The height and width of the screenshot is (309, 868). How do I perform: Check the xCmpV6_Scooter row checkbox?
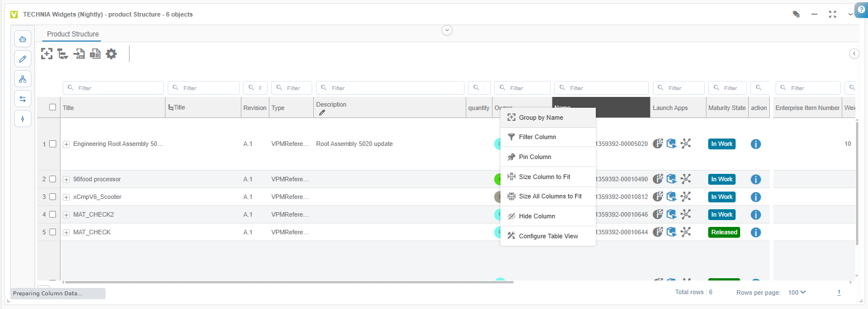(53, 197)
